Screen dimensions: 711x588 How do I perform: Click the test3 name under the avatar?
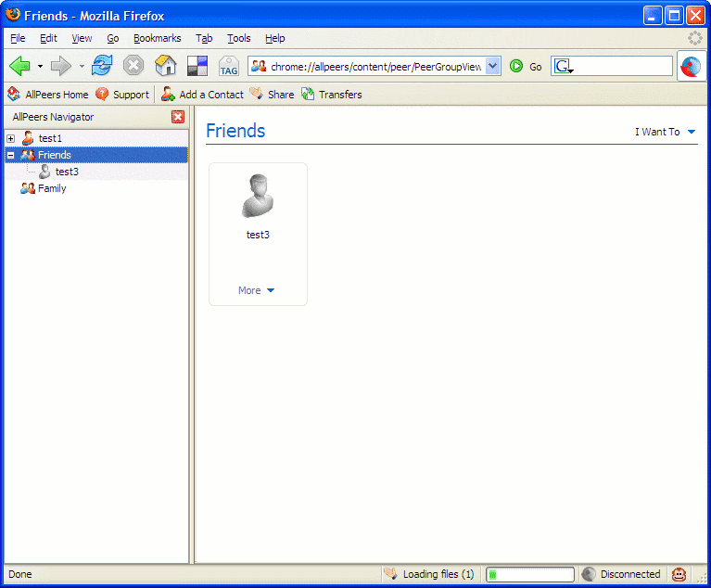point(258,235)
